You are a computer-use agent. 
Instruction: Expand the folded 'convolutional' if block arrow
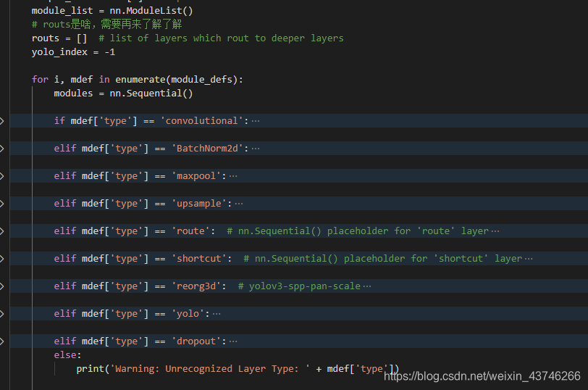coord(2,121)
